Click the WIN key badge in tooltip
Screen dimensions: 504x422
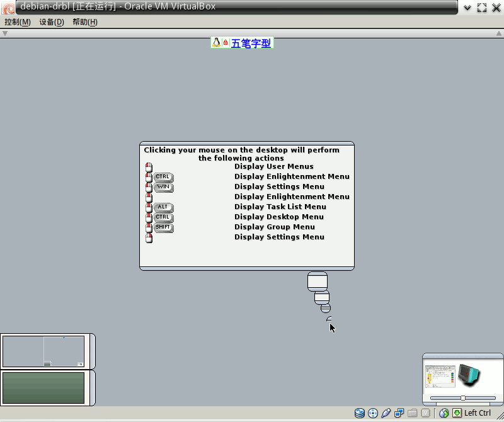tap(164, 187)
